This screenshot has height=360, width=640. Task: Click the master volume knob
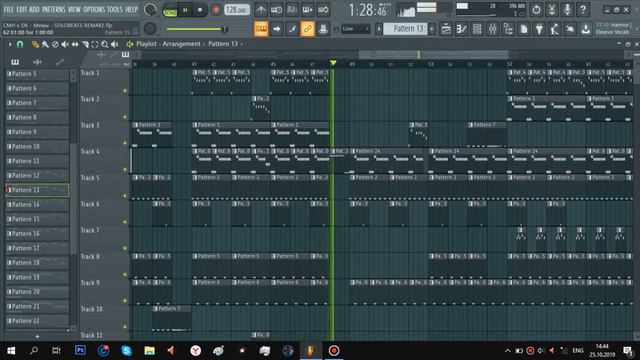pyautogui.click(x=150, y=10)
